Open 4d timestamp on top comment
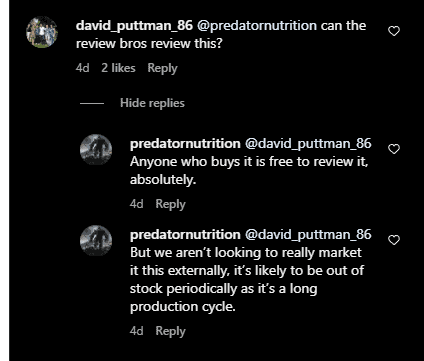Viewport: 424px width, 361px height. click(82, 68)
